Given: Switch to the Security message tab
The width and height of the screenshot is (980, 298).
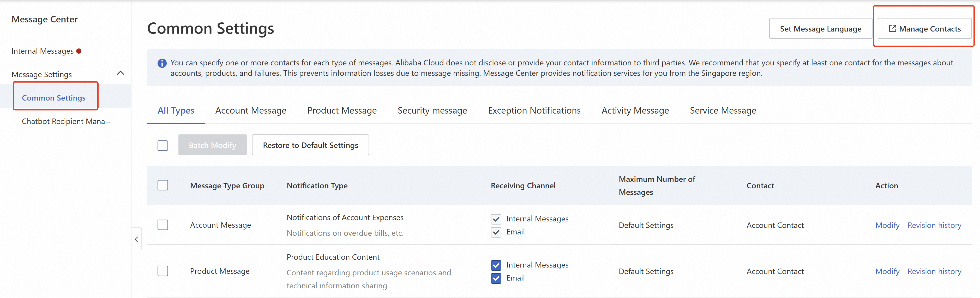Looking at the screenshot, I should tap(432, 111).
